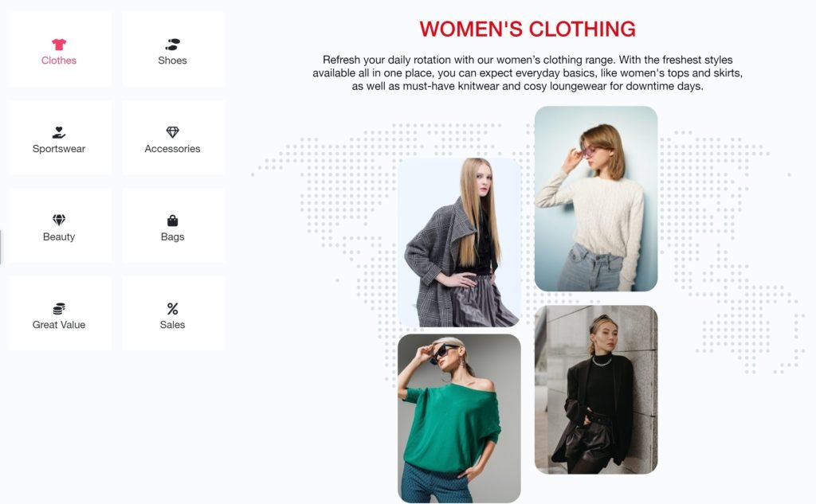Click the pink t-shirt Clothes icon
Viewport: 816px width, 504px height.
tap(59, 45)
